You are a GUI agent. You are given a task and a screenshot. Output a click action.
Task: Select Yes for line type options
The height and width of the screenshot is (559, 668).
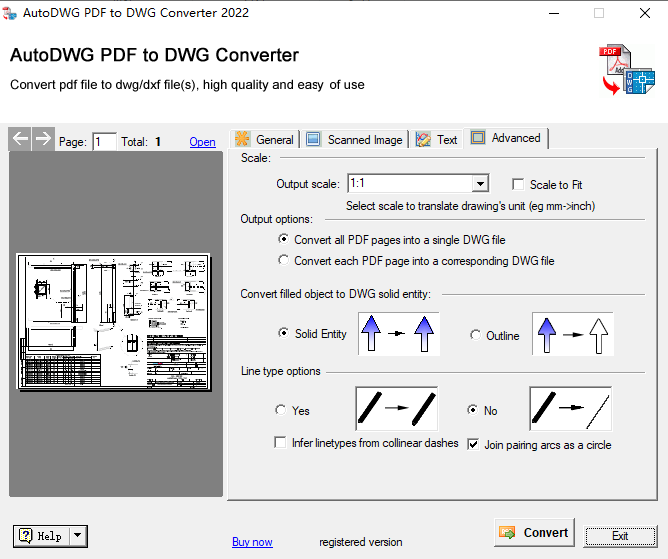coord(280,410)
